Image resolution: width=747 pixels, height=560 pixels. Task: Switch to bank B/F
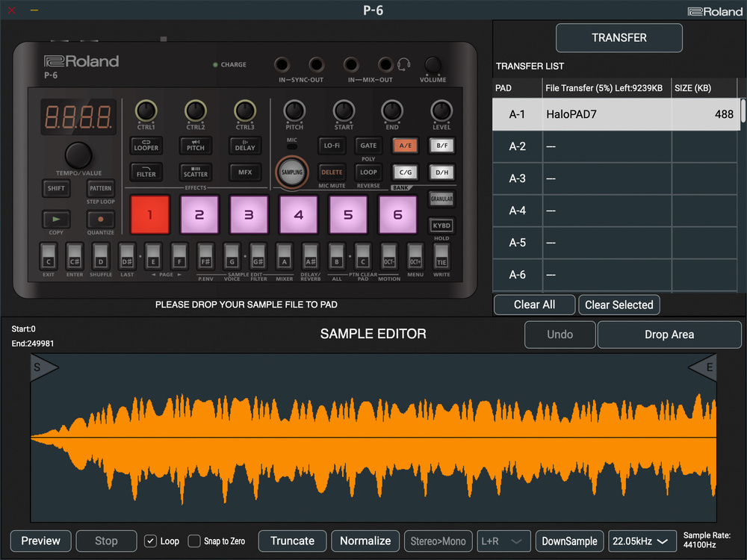(441, 146)
